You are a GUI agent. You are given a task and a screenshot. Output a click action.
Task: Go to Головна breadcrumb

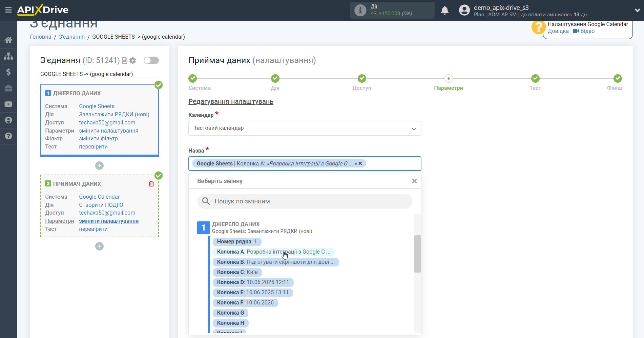[x=41, y=37]
